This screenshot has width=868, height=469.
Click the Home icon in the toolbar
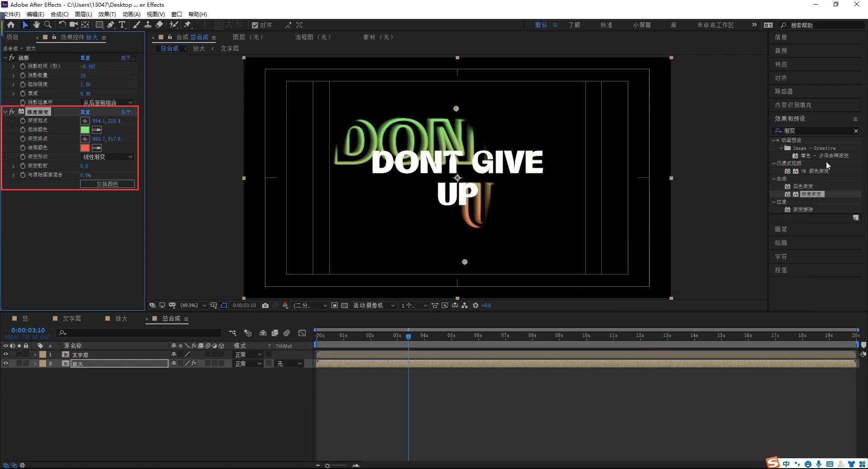(x=11, y=25)
